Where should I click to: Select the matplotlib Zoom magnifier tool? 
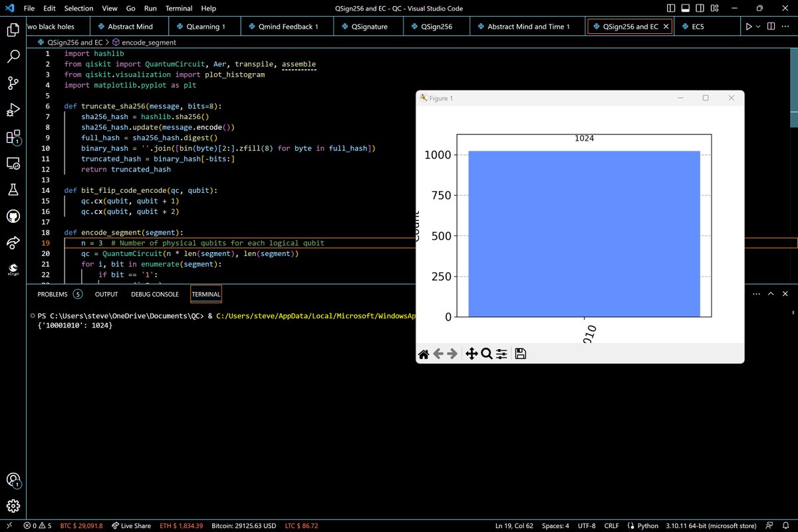click(x=486, y=354)
